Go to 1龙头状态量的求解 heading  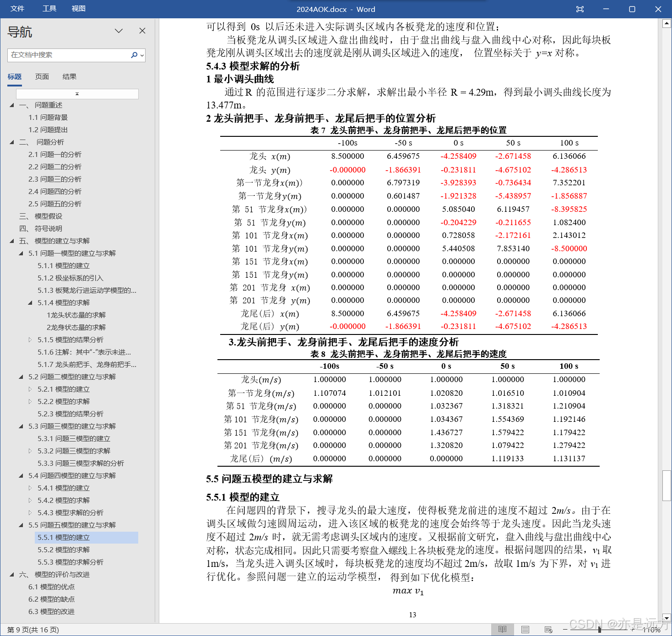click(76, 315)
